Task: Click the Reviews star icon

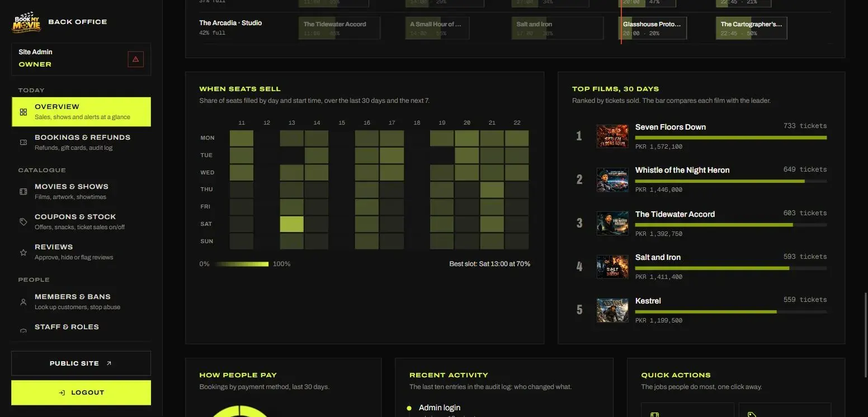Action: tap(23, 252)
